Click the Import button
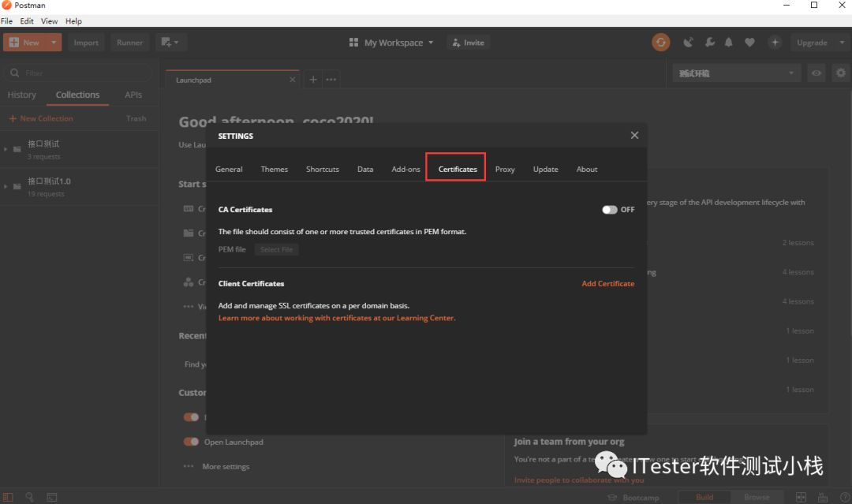The width and height of the screenshot is (852, 504). [86, 43]
